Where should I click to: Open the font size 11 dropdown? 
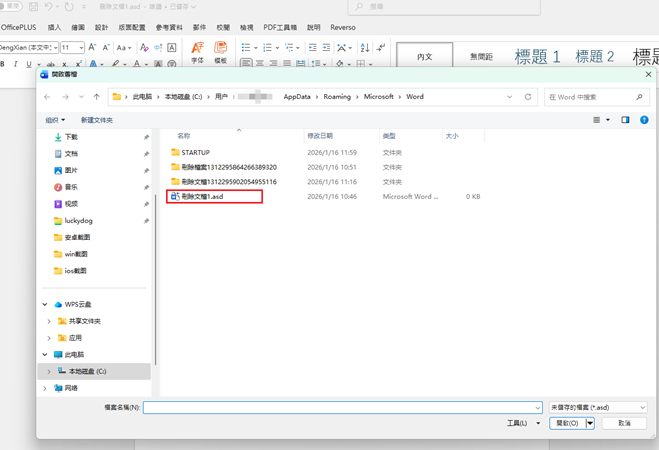click(81, 47)
